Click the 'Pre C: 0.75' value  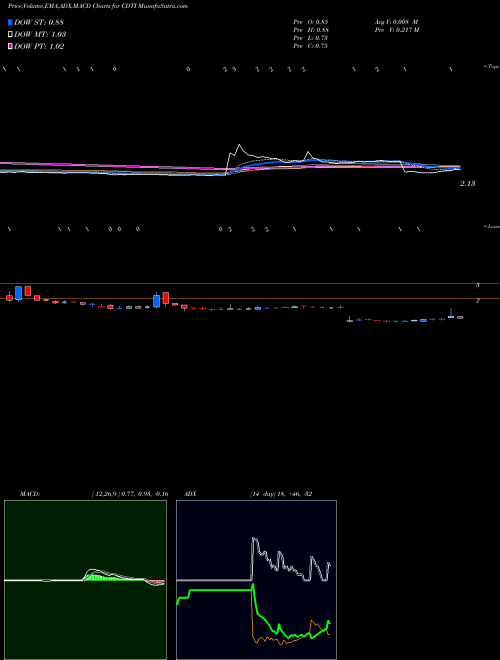(x=311, y=46)
